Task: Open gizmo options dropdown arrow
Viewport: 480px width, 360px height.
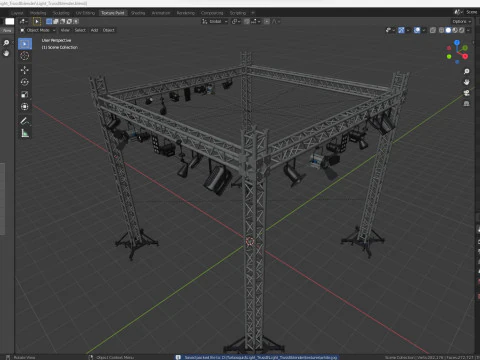Action: click(x=408, y=30)
